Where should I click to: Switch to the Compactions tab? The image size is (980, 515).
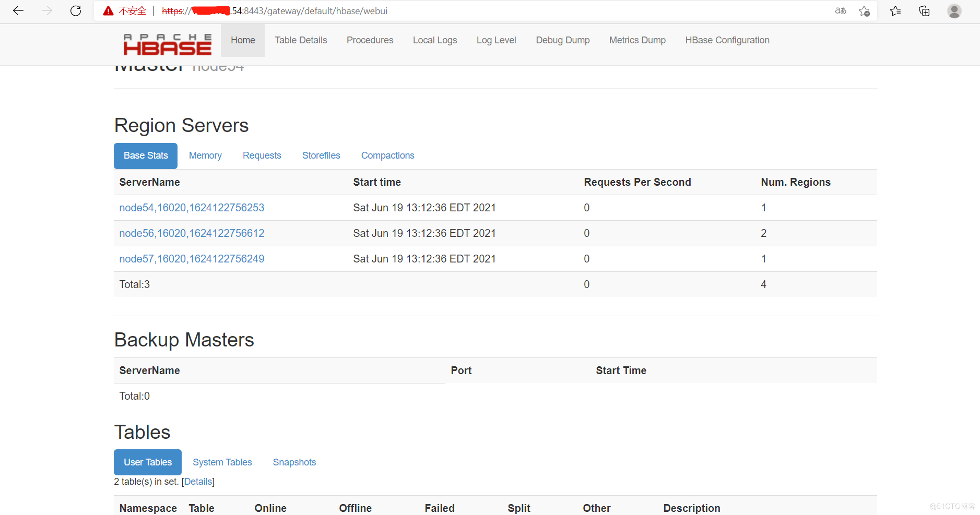point(387,155)
